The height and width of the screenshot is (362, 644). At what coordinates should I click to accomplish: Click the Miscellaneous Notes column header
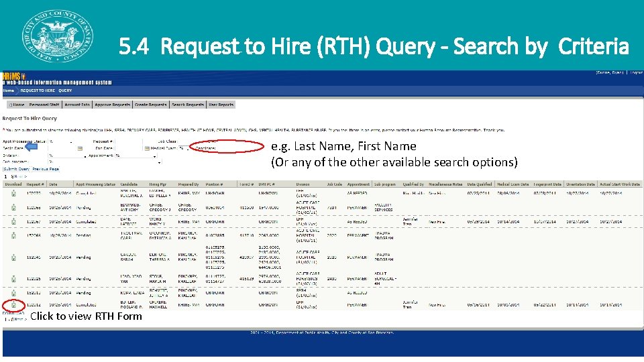click(445, 184)
